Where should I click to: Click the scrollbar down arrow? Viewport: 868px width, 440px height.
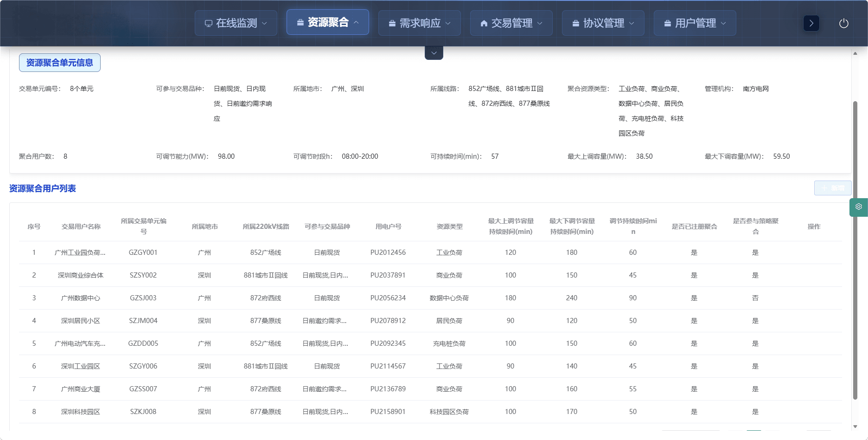(x=855, y=427)
